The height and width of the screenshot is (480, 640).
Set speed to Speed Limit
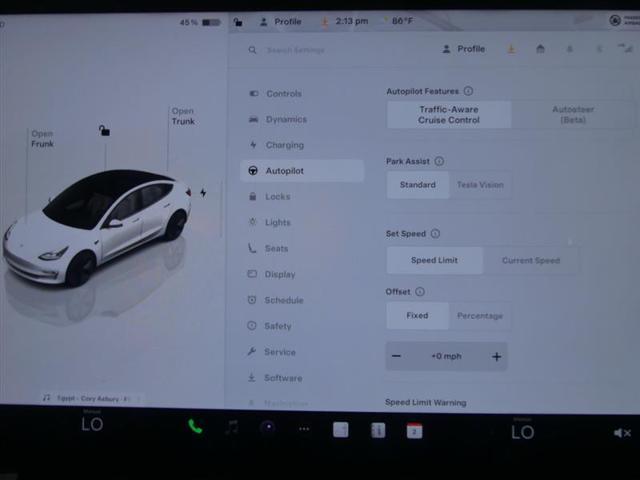[x=434, y=260]
